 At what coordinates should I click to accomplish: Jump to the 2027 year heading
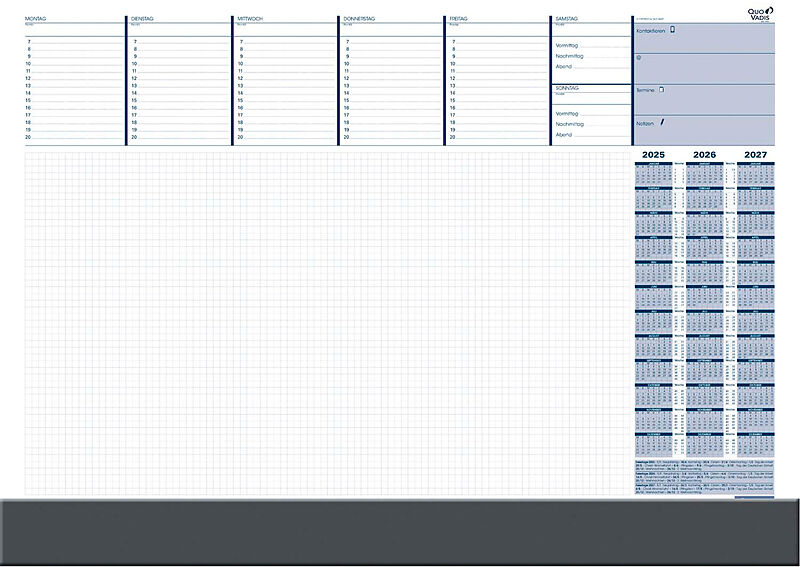coord(755,154)
